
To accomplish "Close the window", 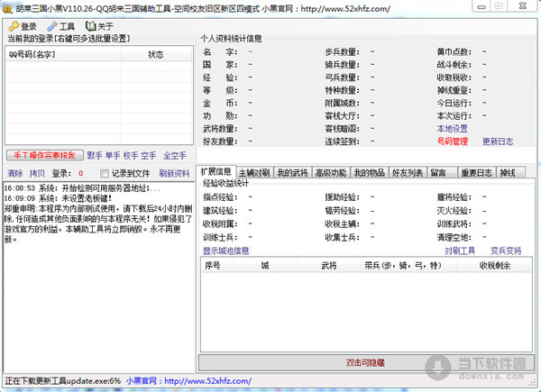I will [x=523, y=6].
